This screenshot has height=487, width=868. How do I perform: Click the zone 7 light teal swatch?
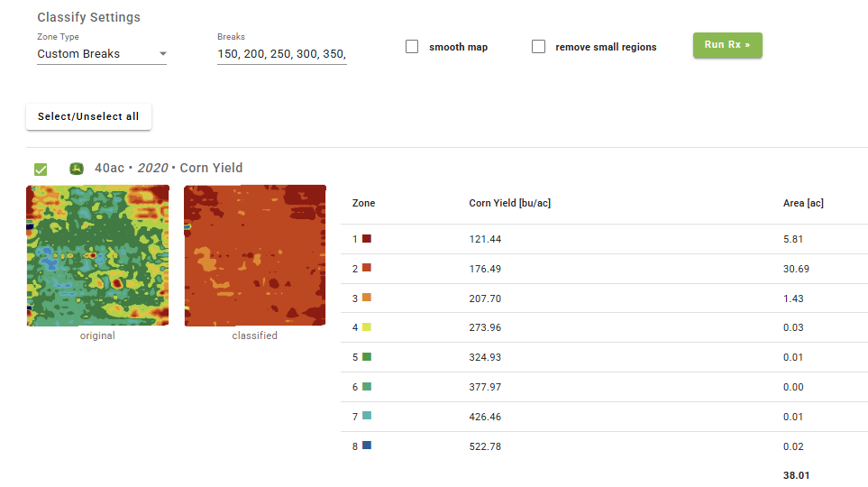click(x=367, y=416)
